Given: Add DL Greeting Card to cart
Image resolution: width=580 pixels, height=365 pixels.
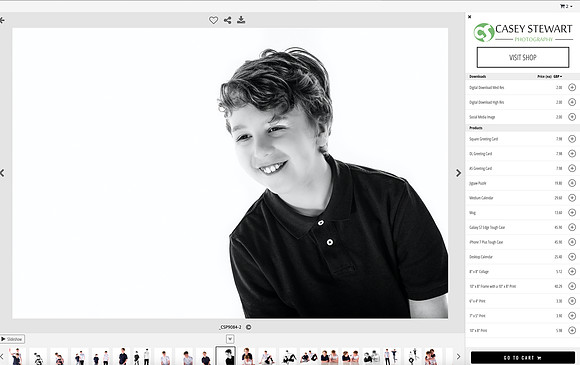Looking at the screenshot, I should tap(572, 153).
